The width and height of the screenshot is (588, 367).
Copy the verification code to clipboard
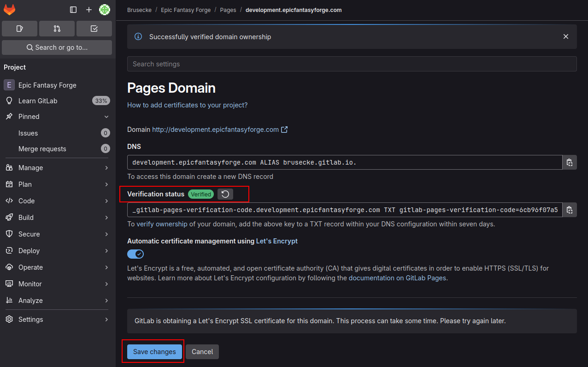click(x=570, y=210)
